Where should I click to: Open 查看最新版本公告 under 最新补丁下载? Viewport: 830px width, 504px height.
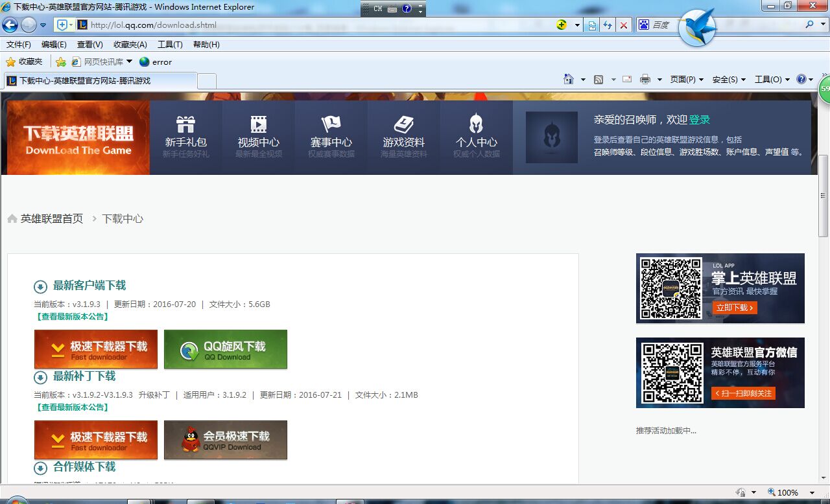coord(72,407)
